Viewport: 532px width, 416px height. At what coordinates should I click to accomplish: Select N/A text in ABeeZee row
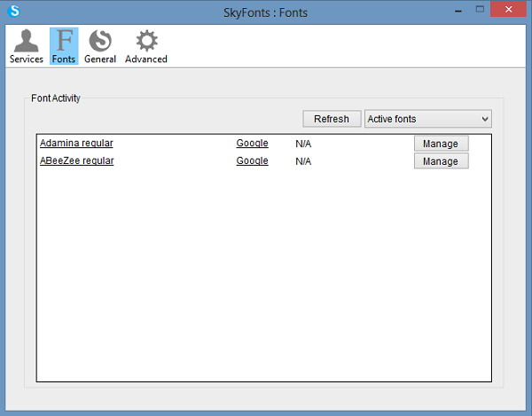click(303, 161)
